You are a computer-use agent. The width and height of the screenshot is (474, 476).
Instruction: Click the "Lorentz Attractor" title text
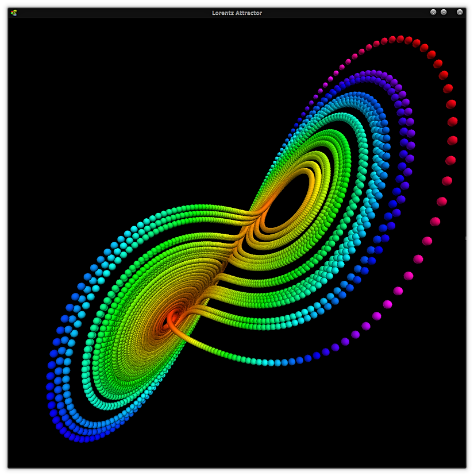[x=237, y=13]
